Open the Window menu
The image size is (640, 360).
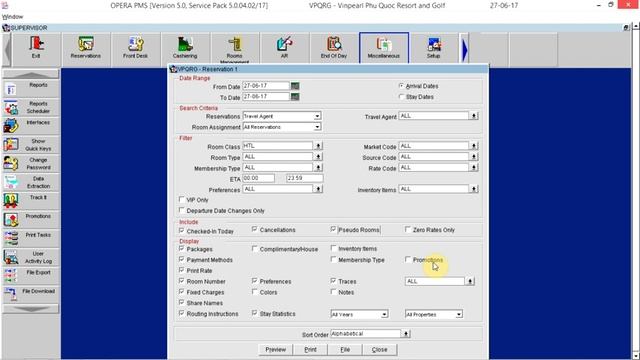(x=12, y=17)
